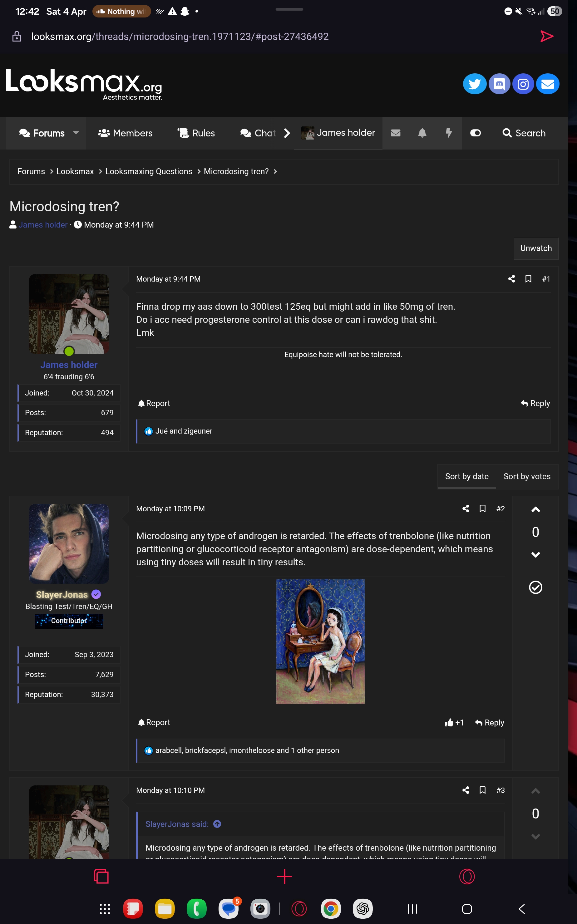Upvote post #2 with the up arrow

point(535,510)
